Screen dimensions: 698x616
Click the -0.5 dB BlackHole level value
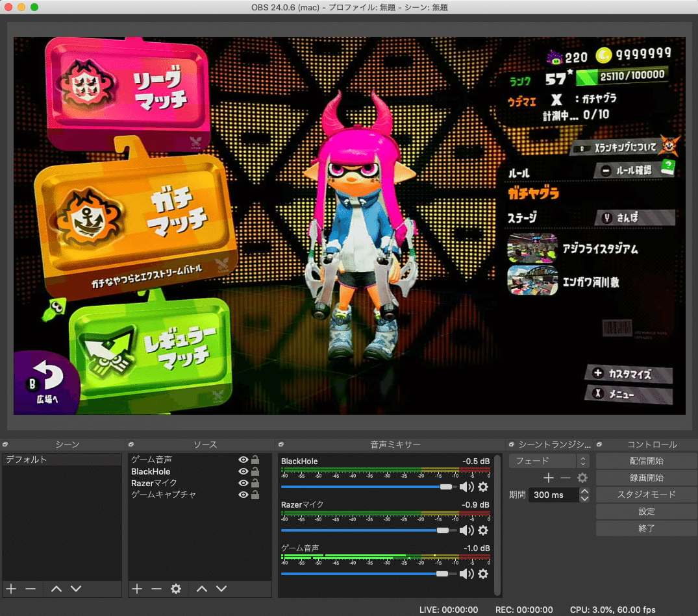pos(476,461)
